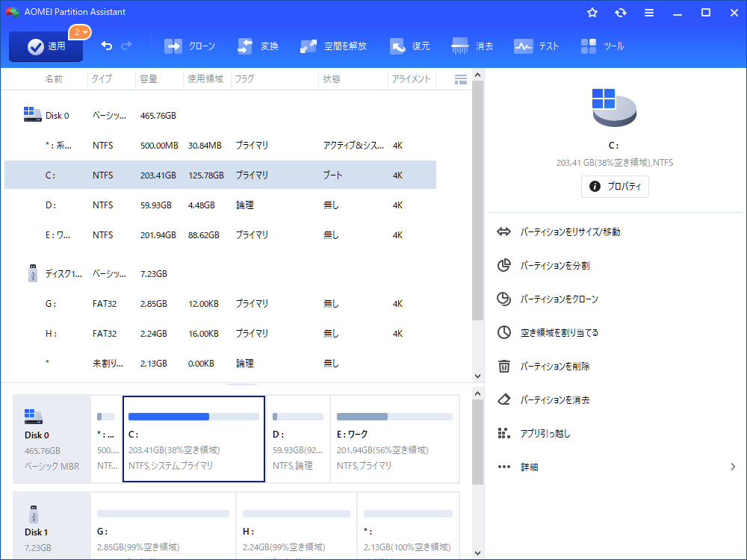Viewport: 747px width, 560px height.
Task: Select the D: block in disk map
Action: (x=298, y=439)
